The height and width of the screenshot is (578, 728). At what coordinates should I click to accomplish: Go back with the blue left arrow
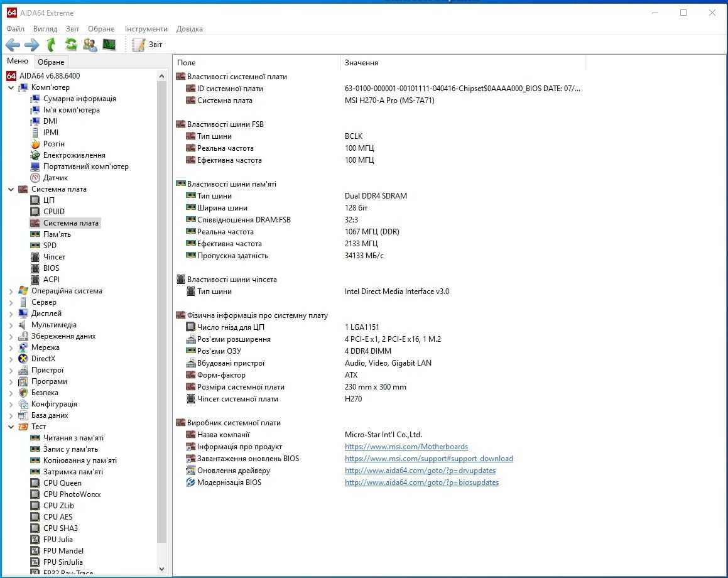click(13, 45)
